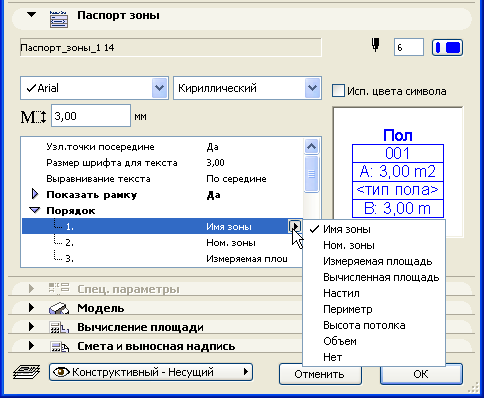
Task: Select order row 3. Измеряемая площадь
Action: [162, 258]
